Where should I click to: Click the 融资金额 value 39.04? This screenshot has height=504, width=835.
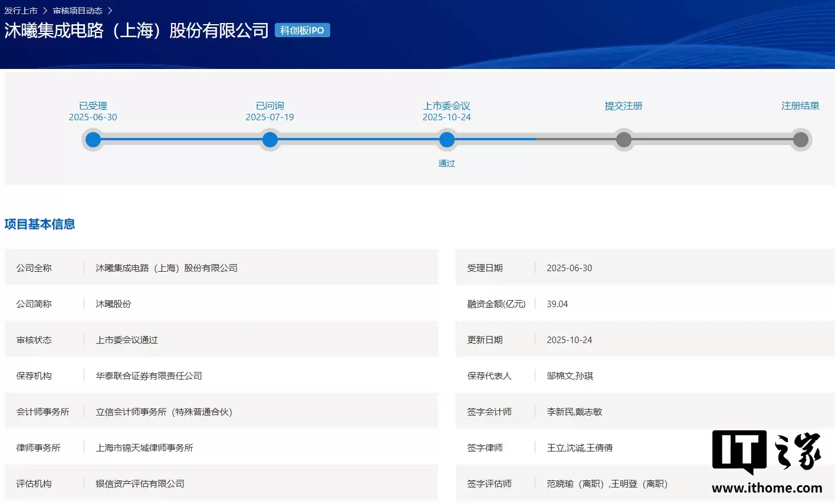[557, 304]
